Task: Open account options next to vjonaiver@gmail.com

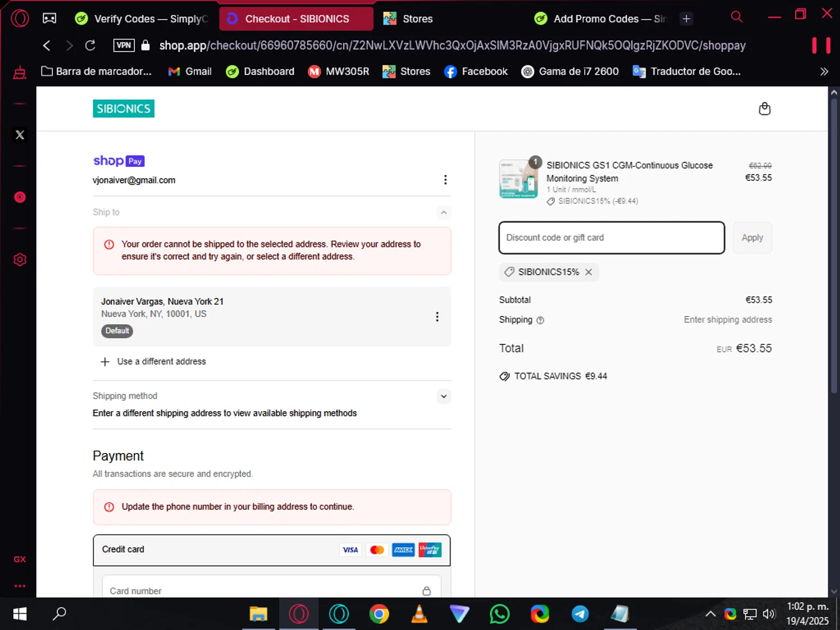Action: [x=445, y=180]
